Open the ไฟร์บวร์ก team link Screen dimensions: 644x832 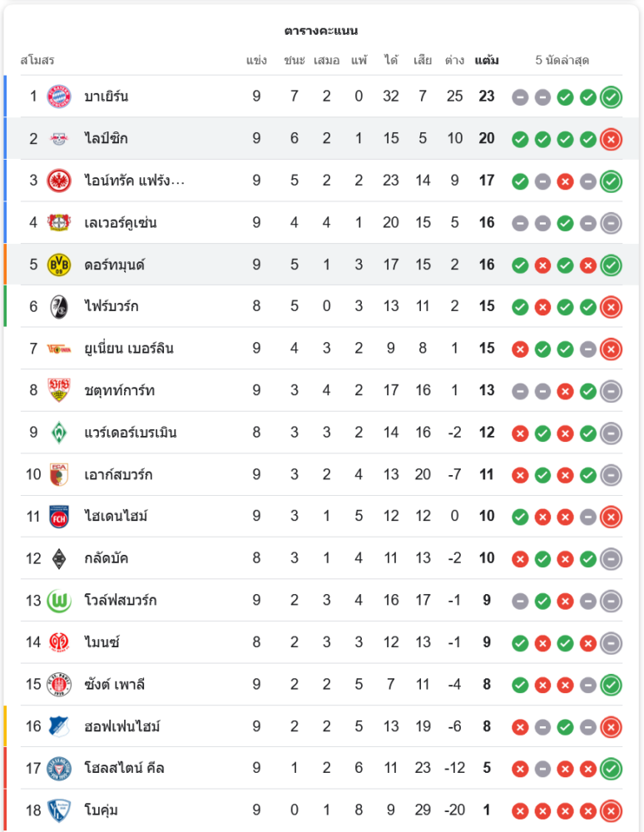pyautogui.click(x=111, y=307)
